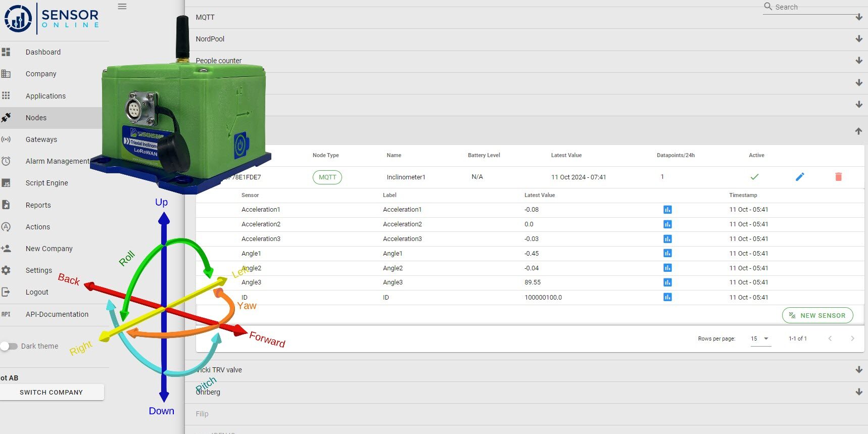Open chart for Acceleration1 sensor
This screenshot has width=868, height=434.
click(667, 210)
